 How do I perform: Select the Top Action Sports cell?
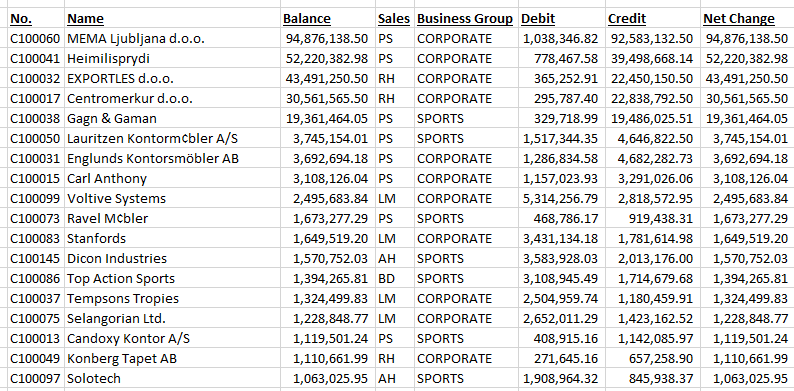[x=172, y=279]
